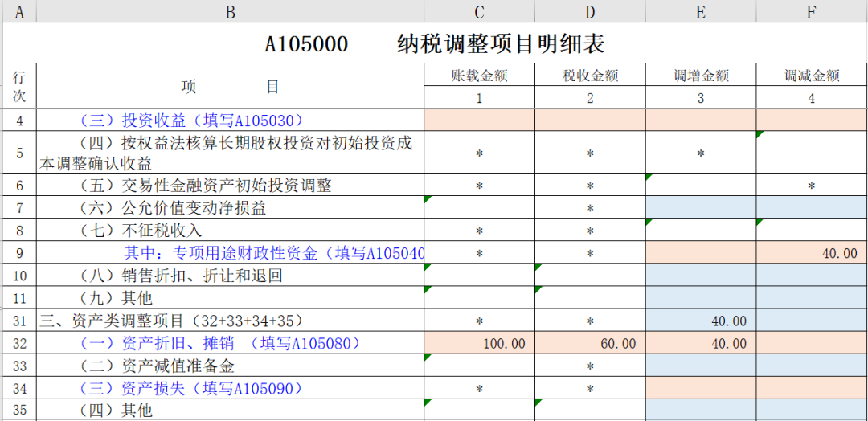
Task: Open the 专项用途财政性资金 A105040 link
Action: click(273, 253)
